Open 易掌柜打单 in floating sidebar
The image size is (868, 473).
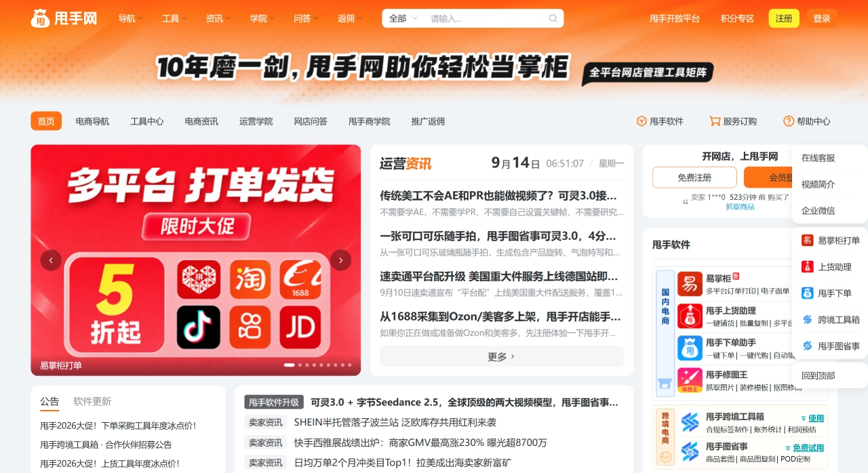(x=830, y=241)
